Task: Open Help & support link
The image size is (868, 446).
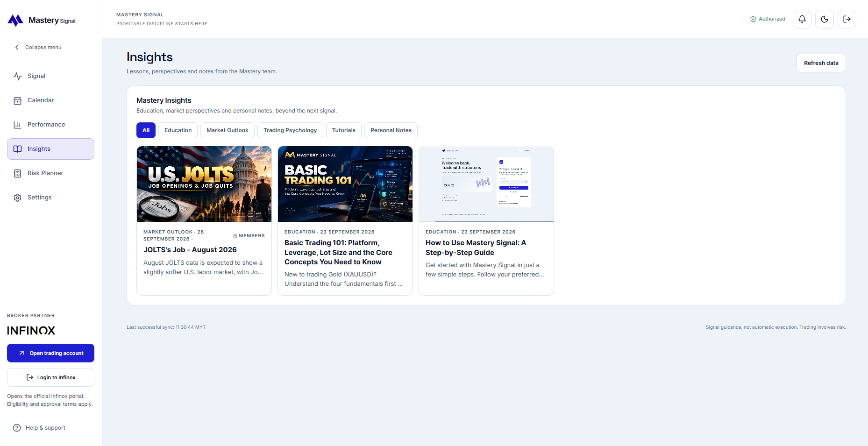Action: click(x=39, y=428)
